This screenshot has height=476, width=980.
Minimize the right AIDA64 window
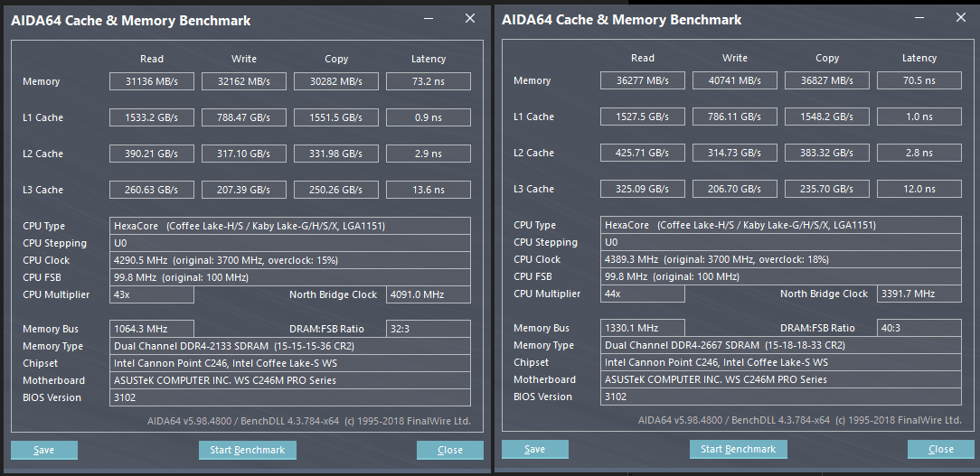919,18
